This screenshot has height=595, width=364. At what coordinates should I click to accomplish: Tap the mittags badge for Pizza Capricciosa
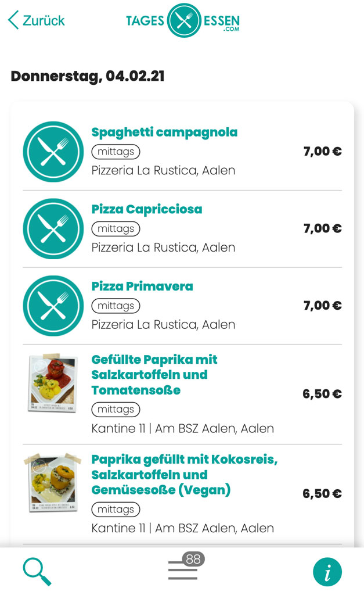point(116,229)
